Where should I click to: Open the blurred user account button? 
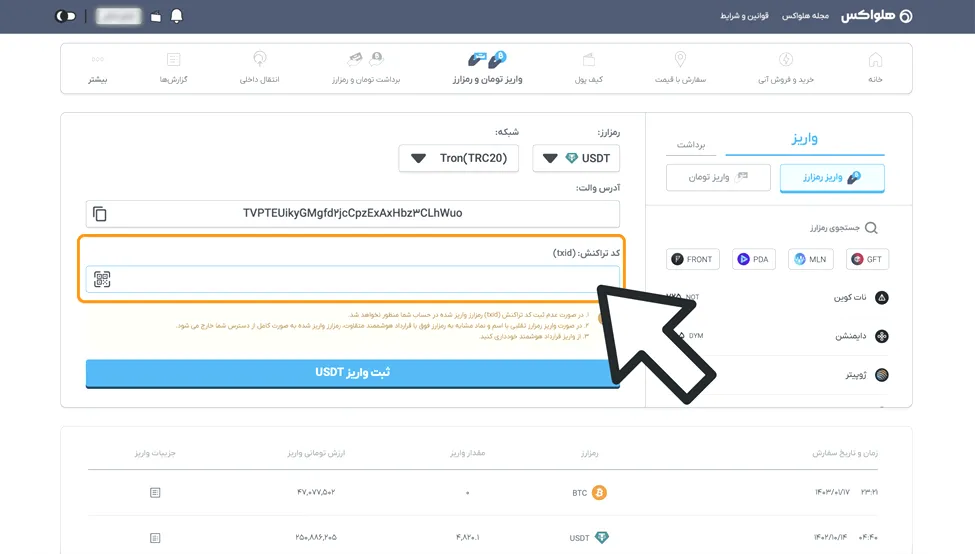(119, 16)
